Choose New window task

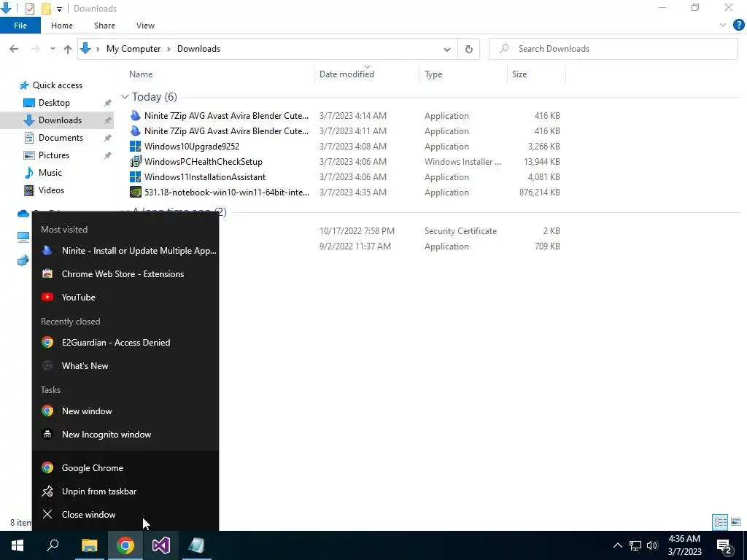pyautogui.click(x=125, y=411)
